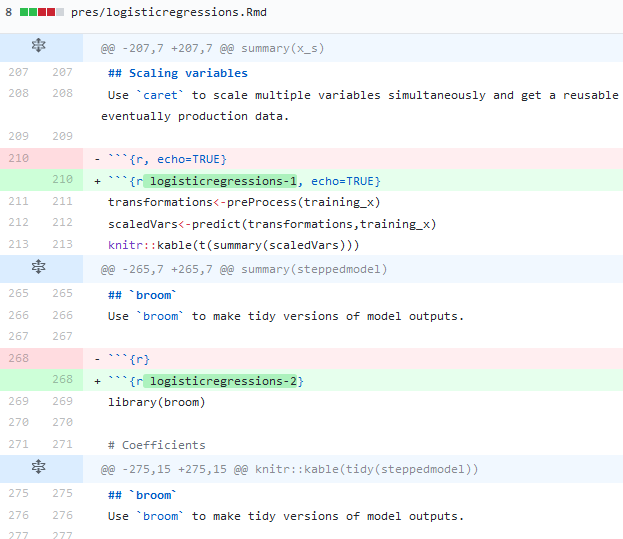Click '## `broom`' heading on line 275
The image size is (623, 539).
[142, 496]
